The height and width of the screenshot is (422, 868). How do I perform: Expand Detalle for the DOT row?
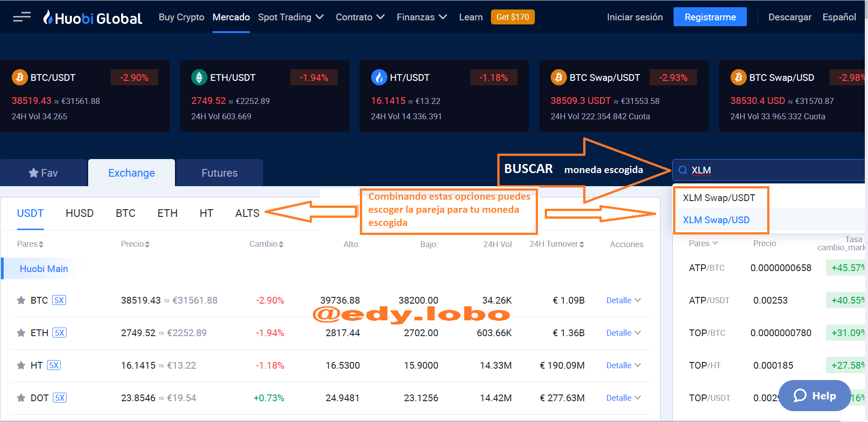623,398
